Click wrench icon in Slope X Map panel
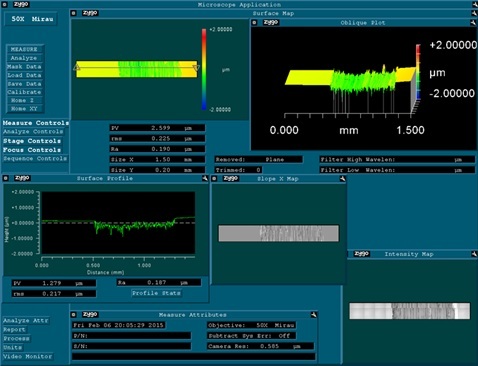The width and height of the screenshot is (478, 366). coord(342,179)
